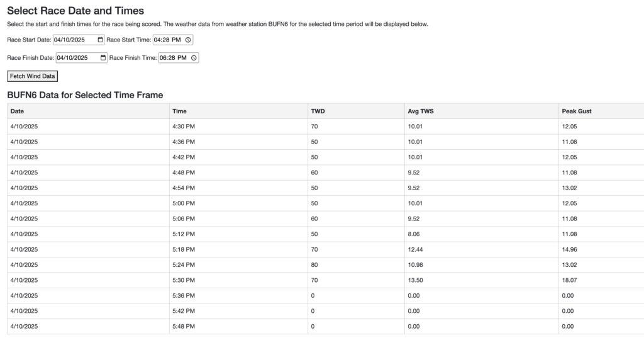The image size is (644, 362).
Task: Open the Race Finish Date calendar picker icon
Action: (103, 58)
